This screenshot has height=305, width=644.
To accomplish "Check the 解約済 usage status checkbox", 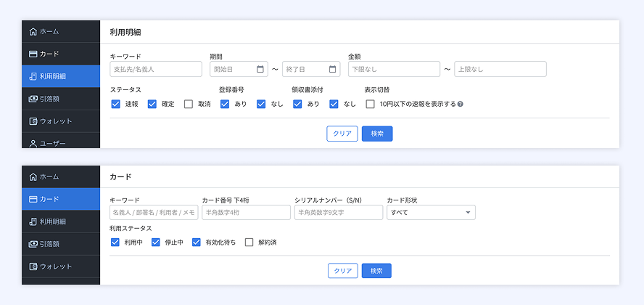I will [249, 243].
